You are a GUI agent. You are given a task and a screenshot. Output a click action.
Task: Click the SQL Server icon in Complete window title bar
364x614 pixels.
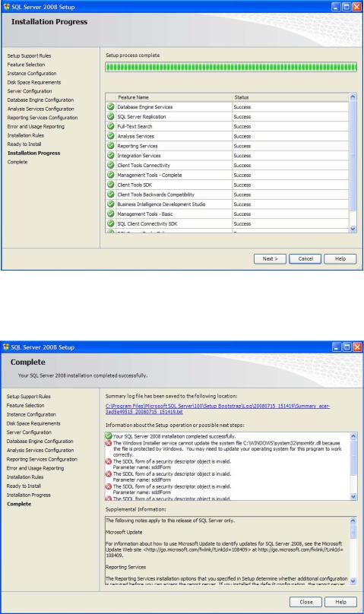click(x=6, y=347)
